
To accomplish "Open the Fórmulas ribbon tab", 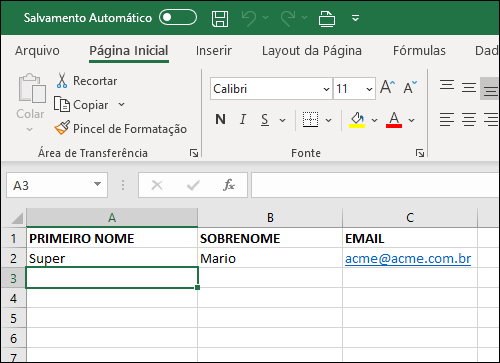I will click(419, 51).
